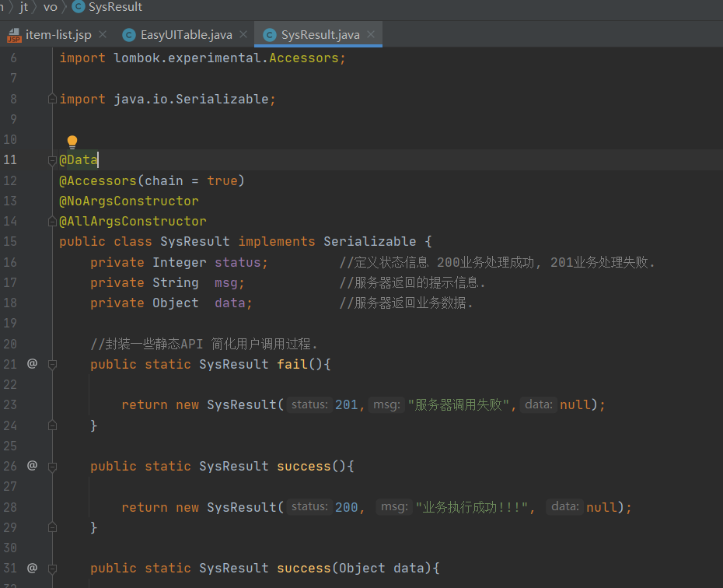723x588 pixels.
Task: Click the lombok.experimental.Accessors import
Action: pyautogui.click(x=226, y=58)
